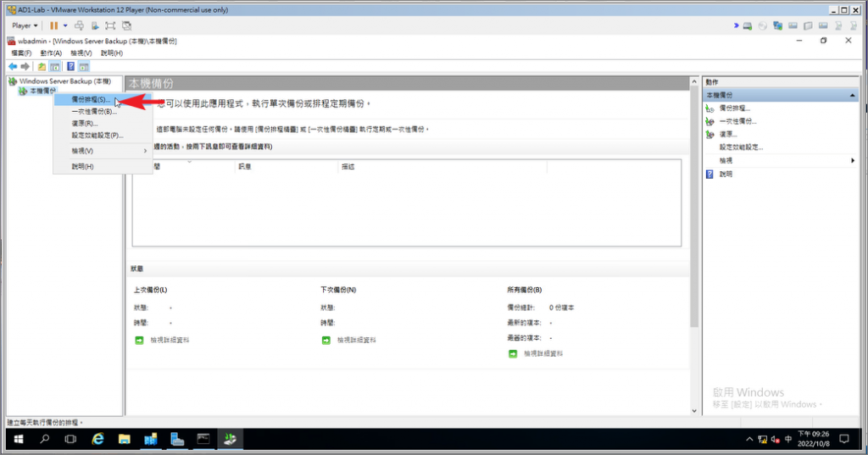The image size is (868, 455).
Task: Click the blue Help question mark toolbar icon
Action: pyautogui.click(x=71, y=66)
